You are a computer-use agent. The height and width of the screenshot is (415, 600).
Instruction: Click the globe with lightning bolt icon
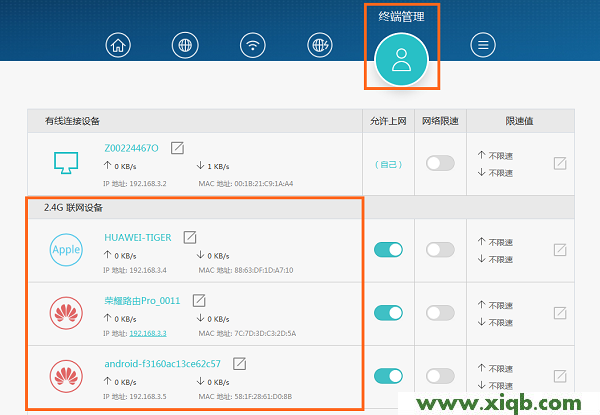tap(321, 45)
